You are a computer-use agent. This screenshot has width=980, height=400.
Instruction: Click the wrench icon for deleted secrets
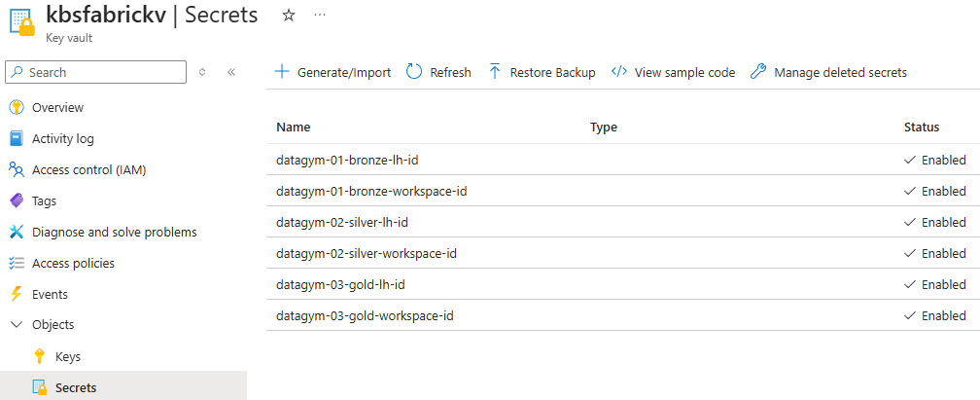[758, 72]
